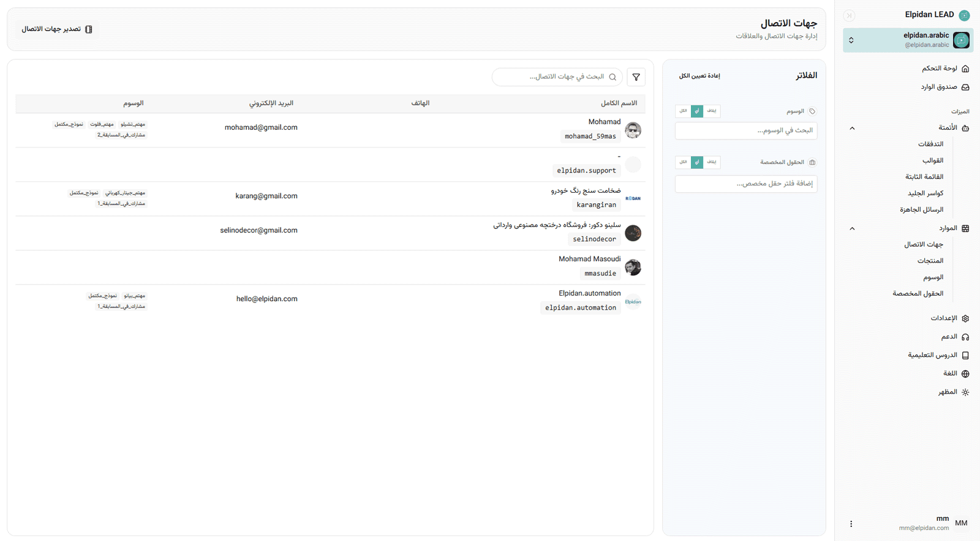Click the filter funnel icon beside search

click(636, 77)
